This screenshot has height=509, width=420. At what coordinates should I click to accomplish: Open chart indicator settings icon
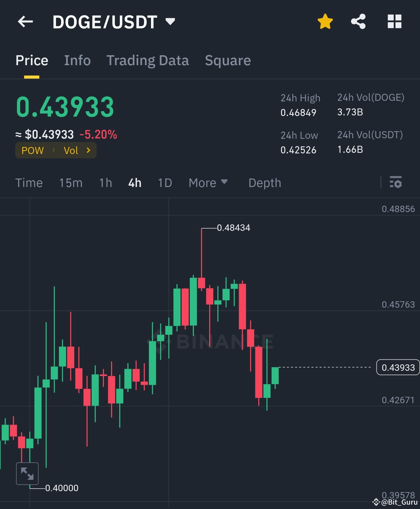[396, 183]
